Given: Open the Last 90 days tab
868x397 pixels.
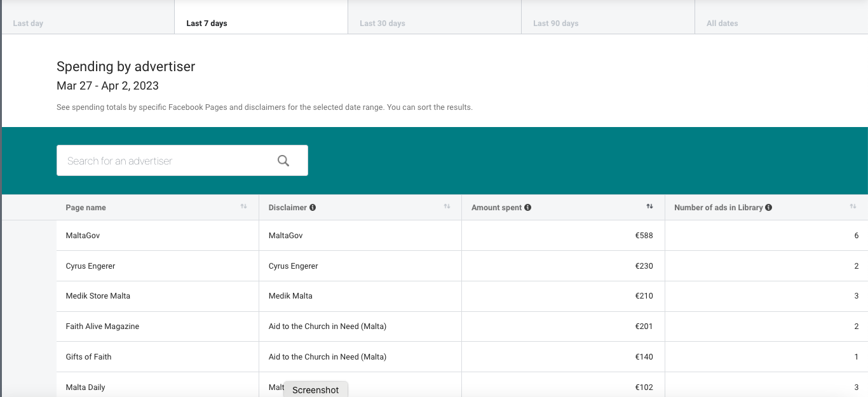Looking at the screenshot, I should tap(555, 24).
